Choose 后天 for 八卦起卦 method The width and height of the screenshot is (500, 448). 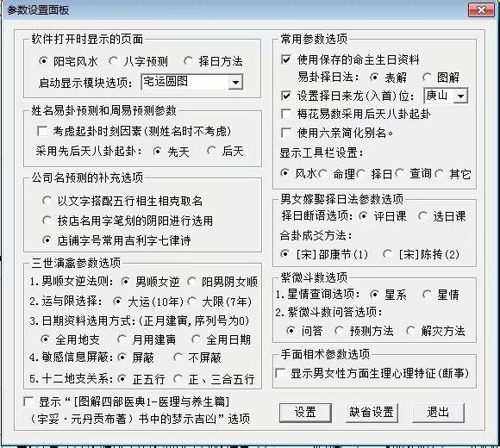click(x=211, y=151)
